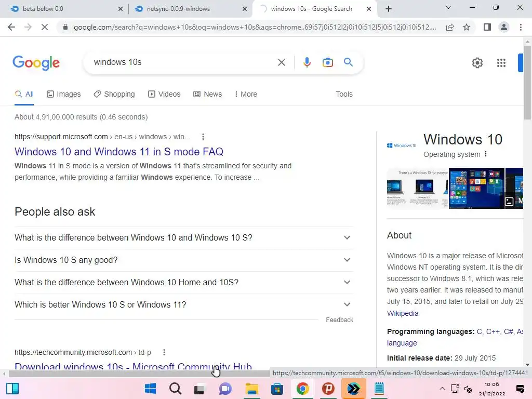Start voice search with microphone

[x=307, y=62]
